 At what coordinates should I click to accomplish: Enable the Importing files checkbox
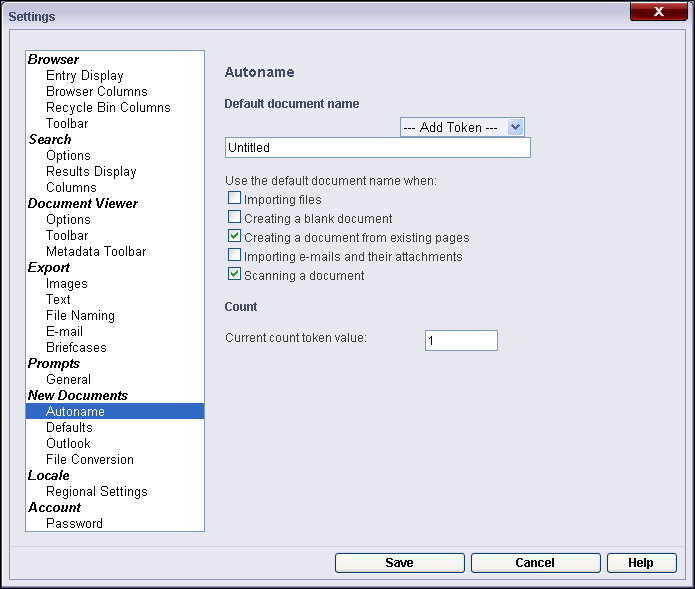[234, 198]
